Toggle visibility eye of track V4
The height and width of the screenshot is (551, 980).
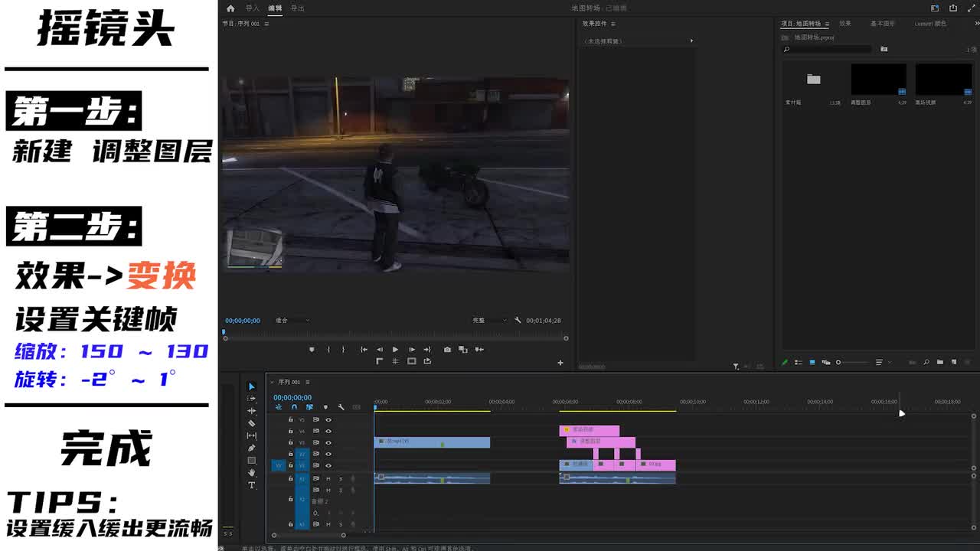328,432
